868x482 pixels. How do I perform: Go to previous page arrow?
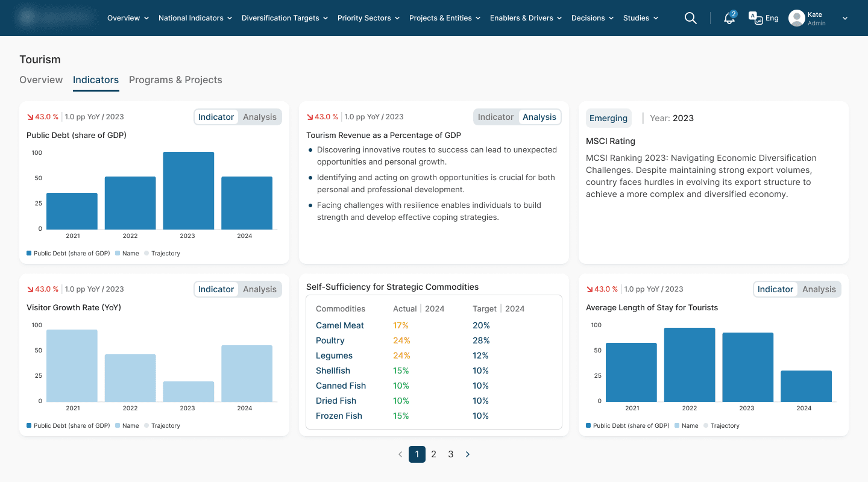(400, 454)
